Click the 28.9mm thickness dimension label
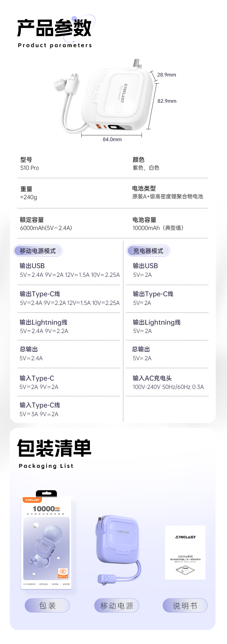The width and height of the screenshot is (227, 644). (x=166, y=75)
